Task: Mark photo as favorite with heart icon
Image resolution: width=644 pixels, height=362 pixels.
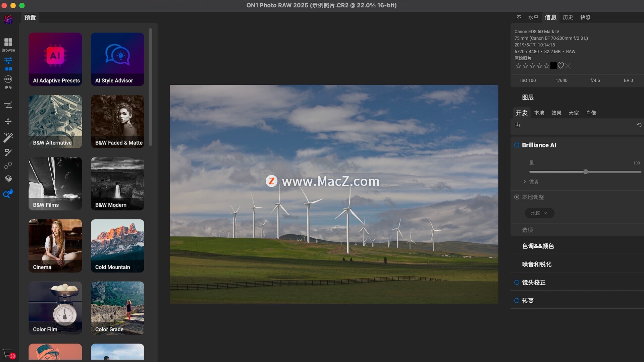Action: (561, 66)
